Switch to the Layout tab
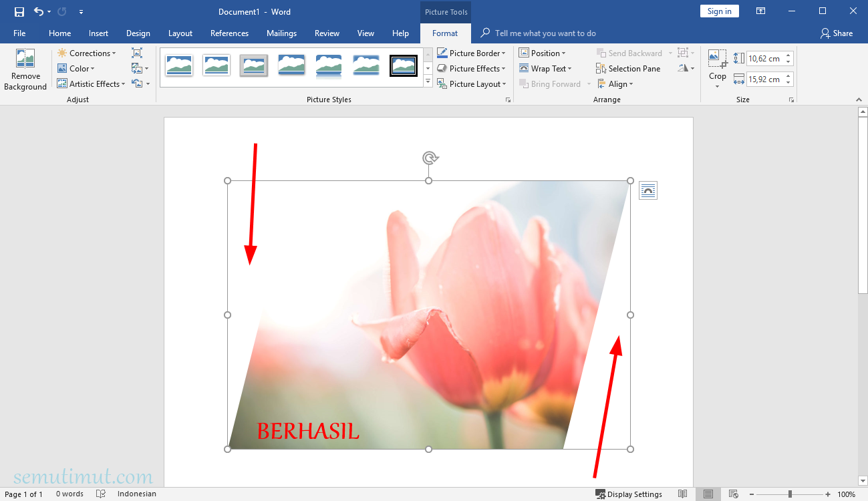868x501 pixels. 180,33
